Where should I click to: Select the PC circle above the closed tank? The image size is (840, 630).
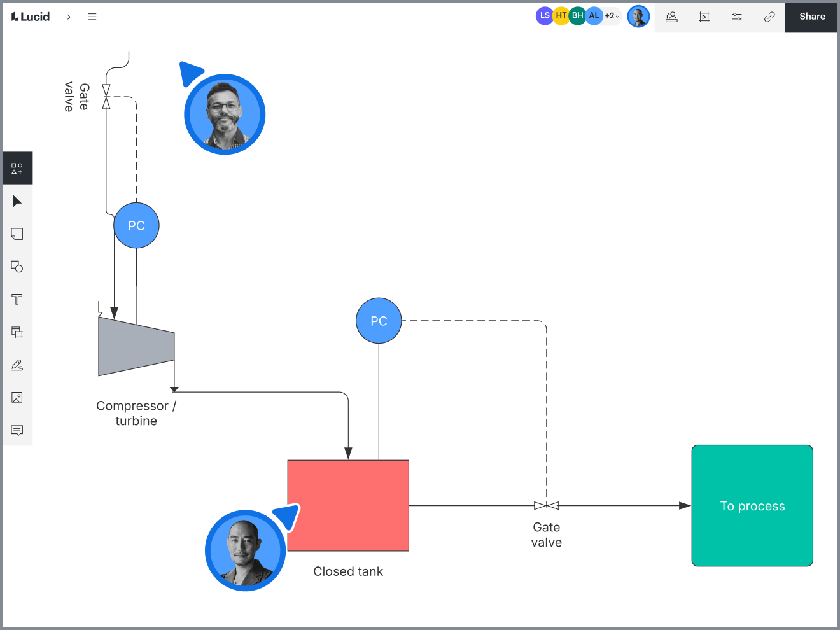click(379, 321)
